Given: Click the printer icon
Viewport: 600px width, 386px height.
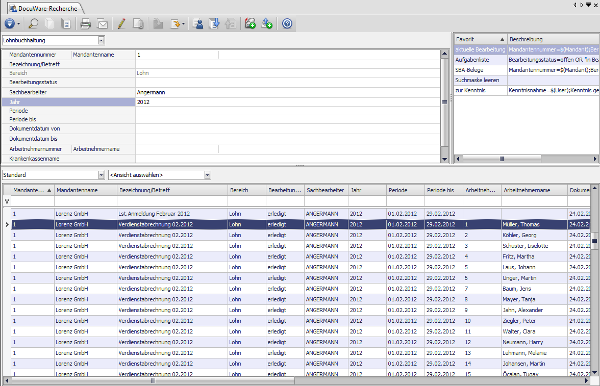Looking at the screenshot, I should pos(86,24).
